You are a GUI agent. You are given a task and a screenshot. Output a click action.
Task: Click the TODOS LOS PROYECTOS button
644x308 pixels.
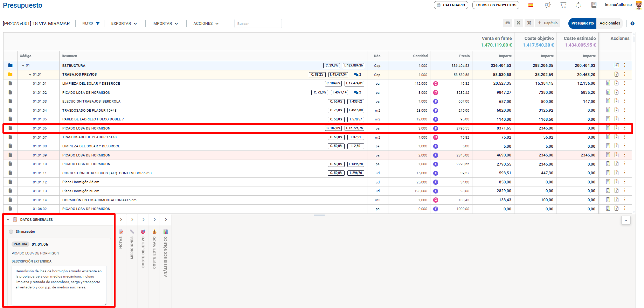pos(496,5)
